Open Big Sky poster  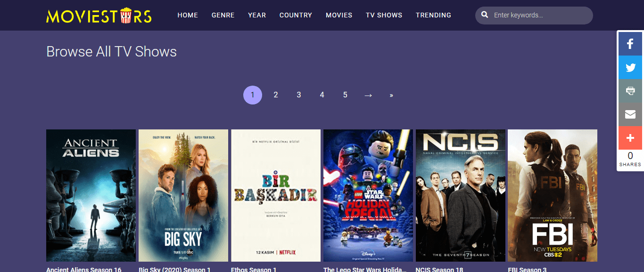[183, 195]
